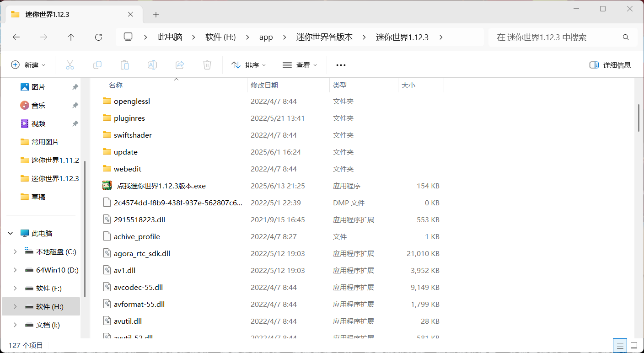The height and width of the screenshot is (353, 644).
Task: Click app in the address breadcrumb
Action: pyautogui.click(x=266, y=37)
